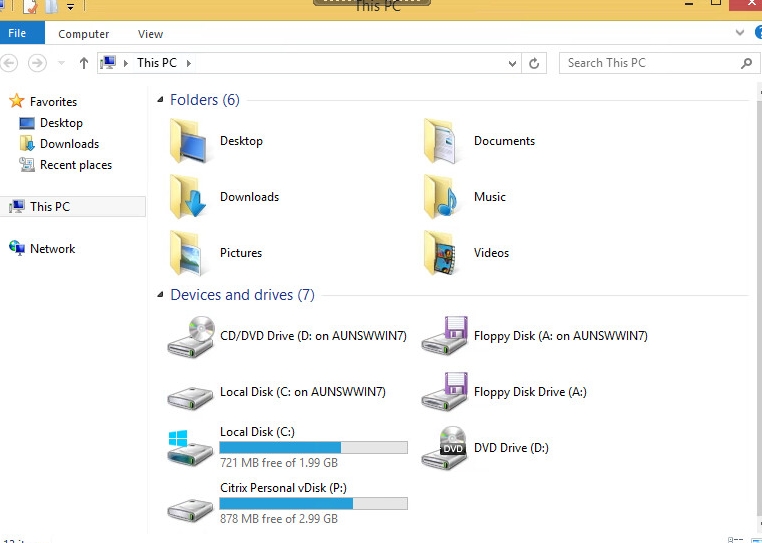Open the Pictures folder icon
The image size is (762, 543).
187,253
